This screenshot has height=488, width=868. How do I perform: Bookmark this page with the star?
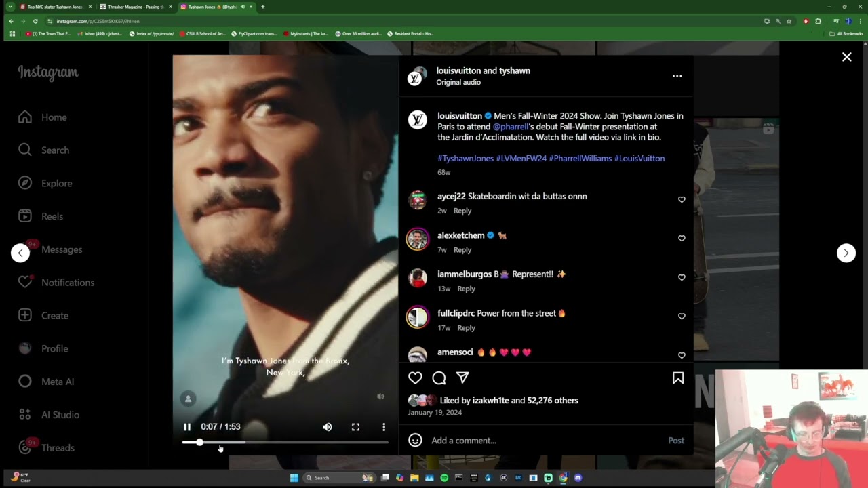tap(789, 21)
